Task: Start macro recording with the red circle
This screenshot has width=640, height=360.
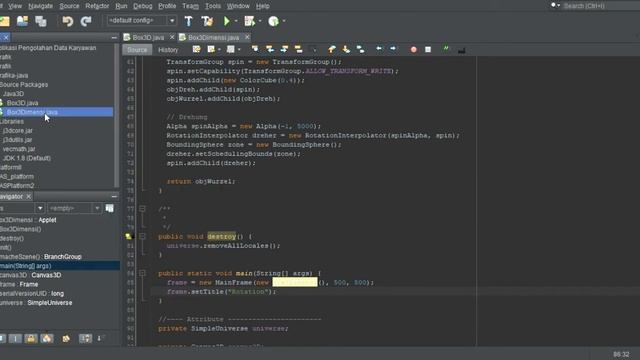Action: pyautogui.click(x=413, y=49)
